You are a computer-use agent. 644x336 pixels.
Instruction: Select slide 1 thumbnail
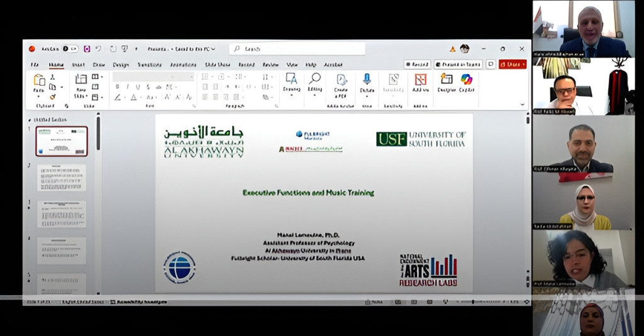pos(62,141)
